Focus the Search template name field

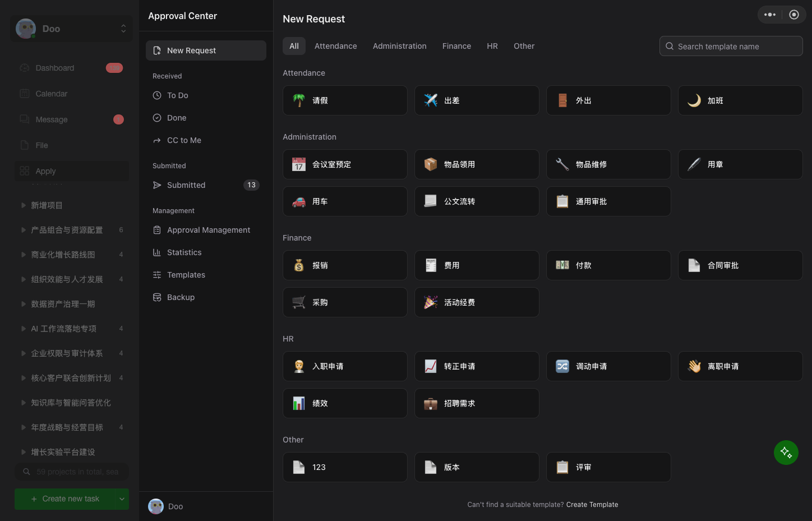pyautogui.click(x=731, y=46)
